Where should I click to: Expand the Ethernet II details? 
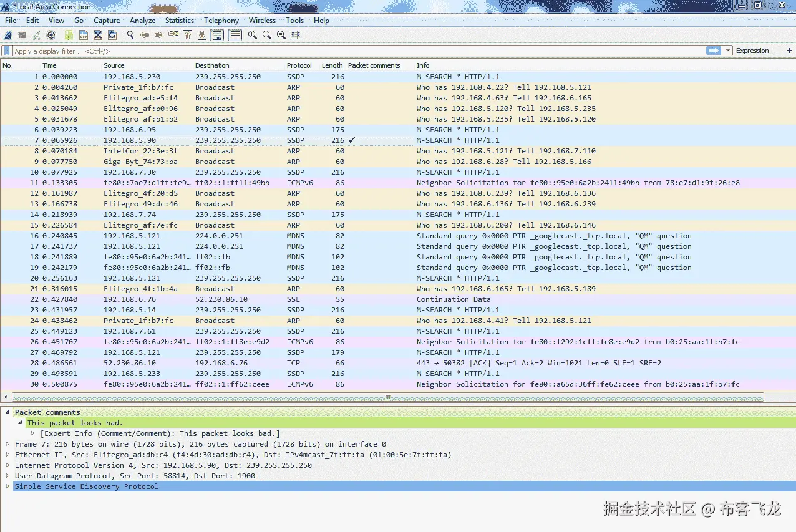point(7,455)
